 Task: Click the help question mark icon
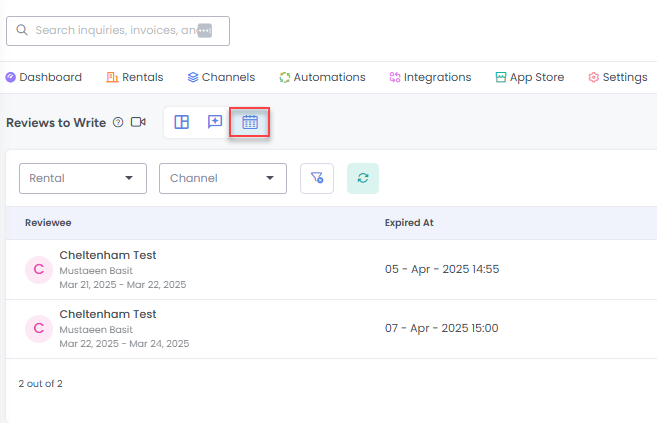(x=118, y=122)
